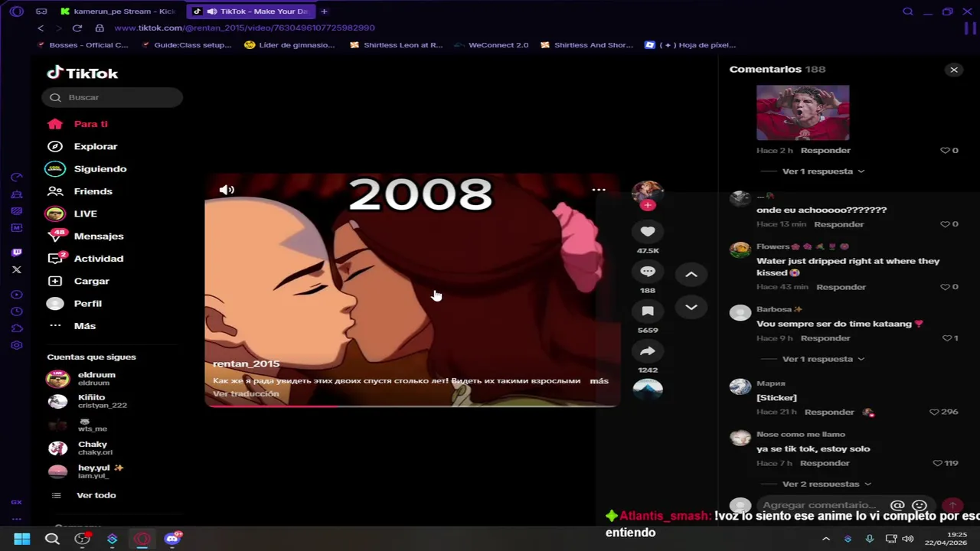Open Cargar upload page
Screen dimensions: 980x551
91,281
